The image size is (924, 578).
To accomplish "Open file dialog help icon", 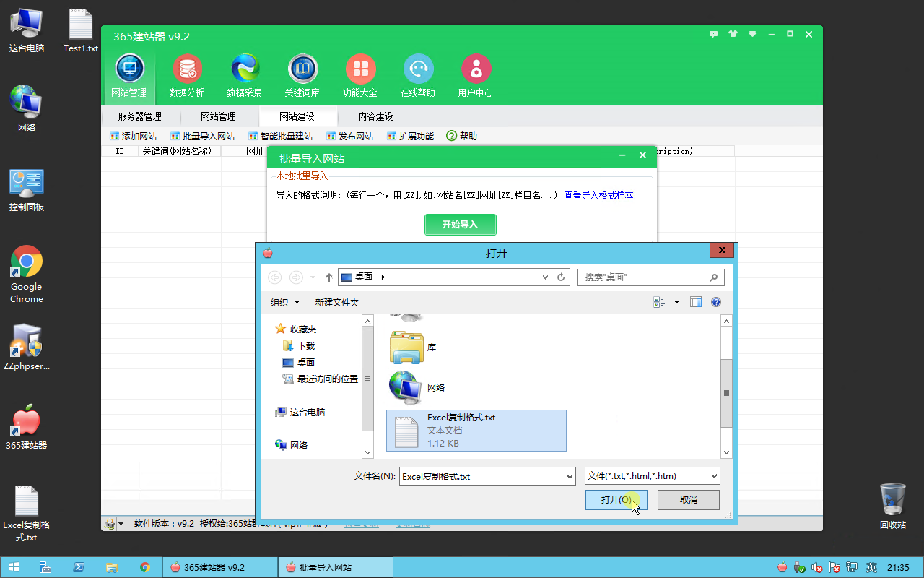I will click(716, 302).
